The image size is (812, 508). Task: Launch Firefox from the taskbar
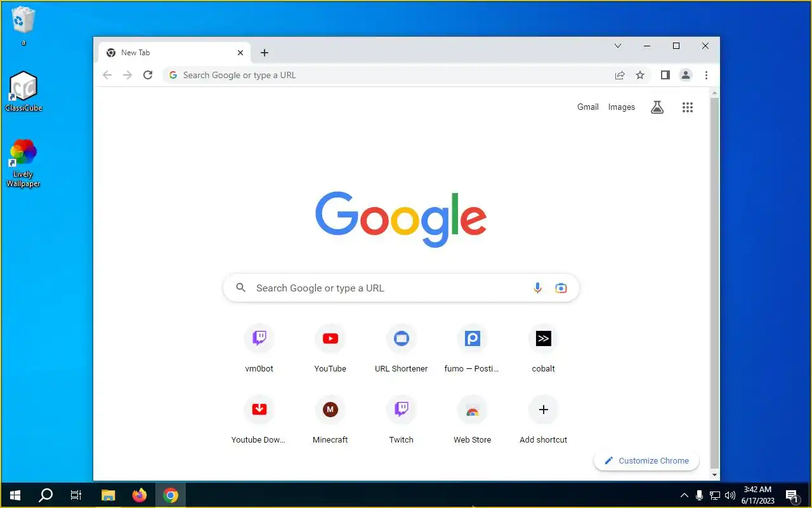pyautogui.click(x=140, y=495)
